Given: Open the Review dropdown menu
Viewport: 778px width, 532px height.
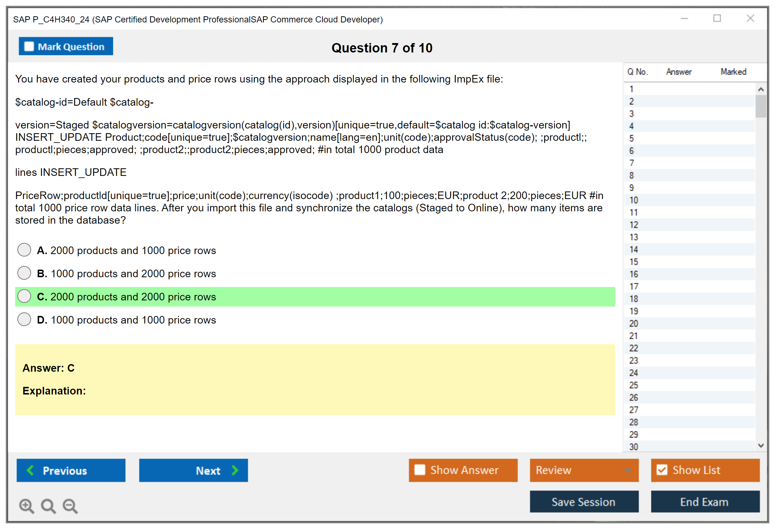Looking at the screenshot, I should [628, 470].
